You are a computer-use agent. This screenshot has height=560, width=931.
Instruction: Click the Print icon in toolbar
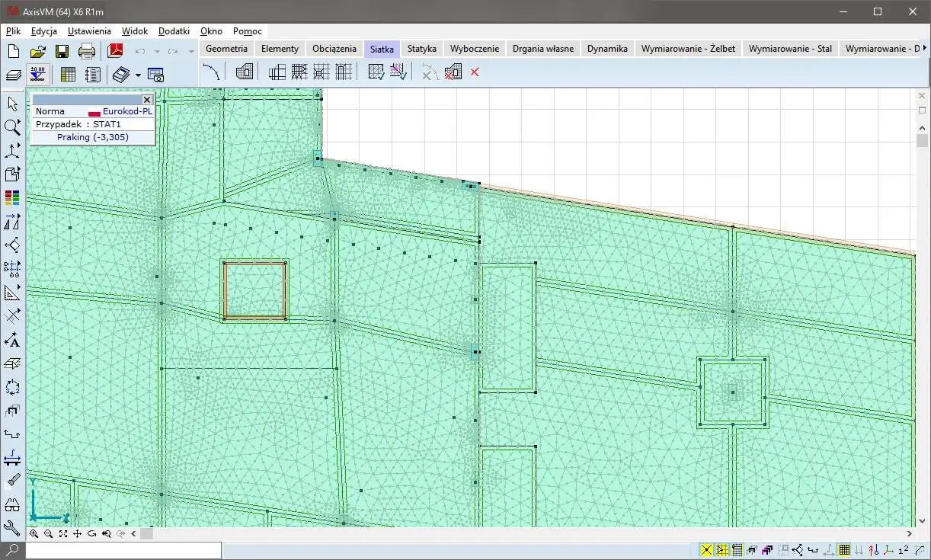pos(87,52)
